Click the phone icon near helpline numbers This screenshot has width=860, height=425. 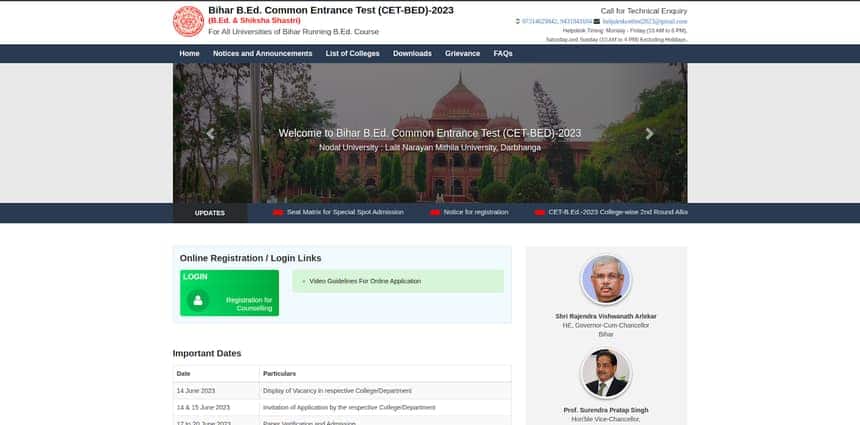(518, 21)
